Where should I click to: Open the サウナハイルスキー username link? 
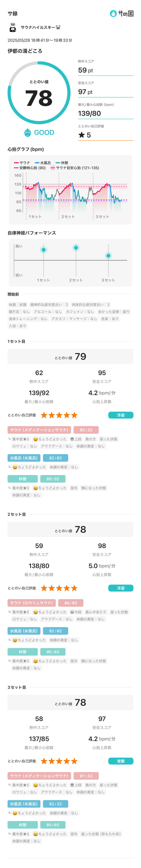(41, 27)
